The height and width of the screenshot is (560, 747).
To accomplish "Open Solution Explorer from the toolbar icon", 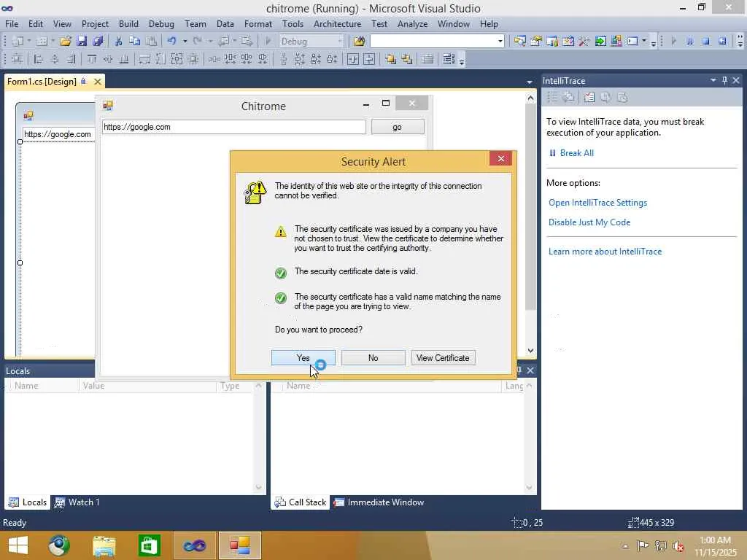I will coord(519,42).
